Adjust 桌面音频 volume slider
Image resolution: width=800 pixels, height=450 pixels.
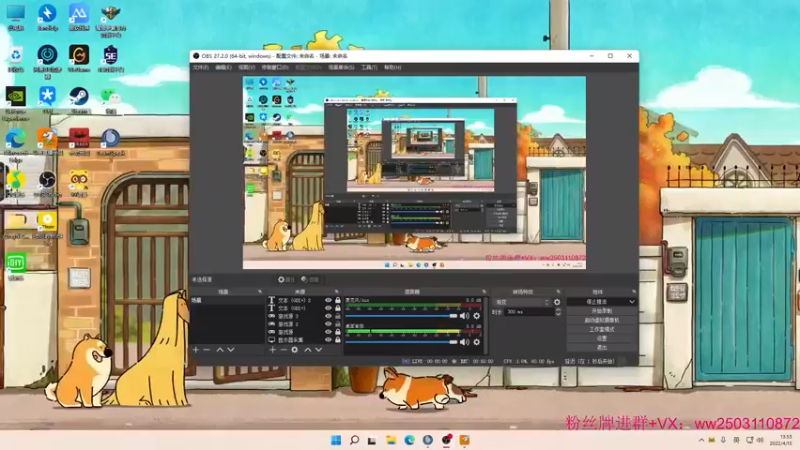402,342
